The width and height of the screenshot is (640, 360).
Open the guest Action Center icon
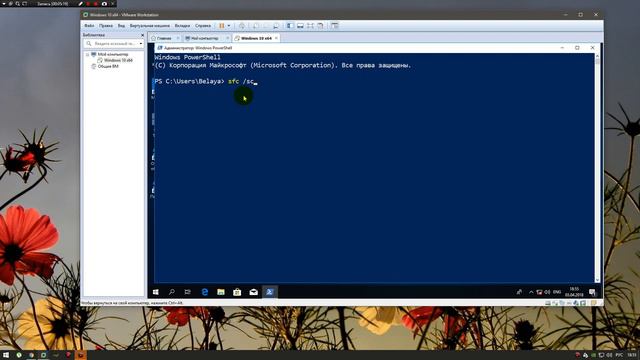click(592, 292)
